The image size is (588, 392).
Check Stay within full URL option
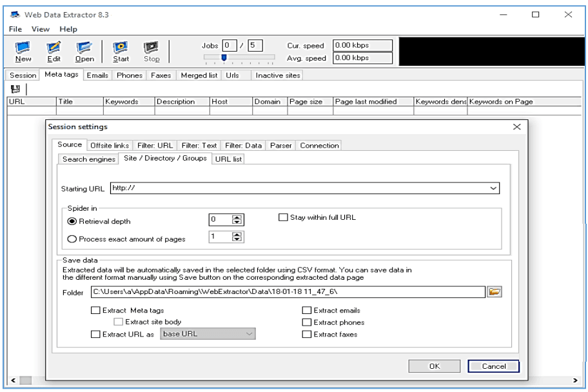[283, 218]
